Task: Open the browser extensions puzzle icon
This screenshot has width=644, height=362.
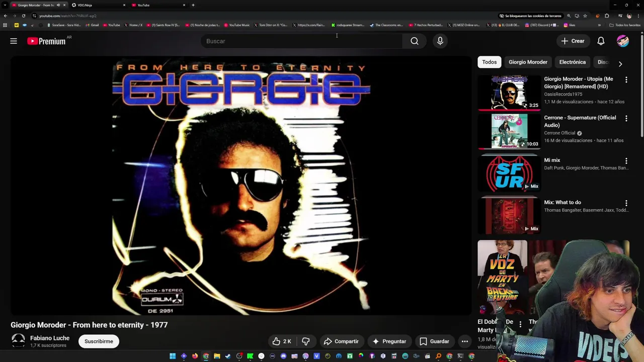Action: [606, 16]
